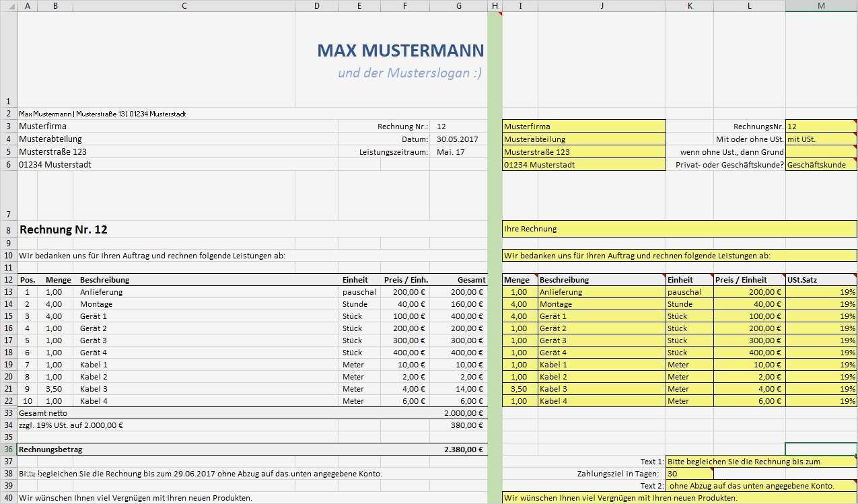Viewport: 858px width, 504px height.
Task: Select row 12 by its row header
Action: (9, 279)
